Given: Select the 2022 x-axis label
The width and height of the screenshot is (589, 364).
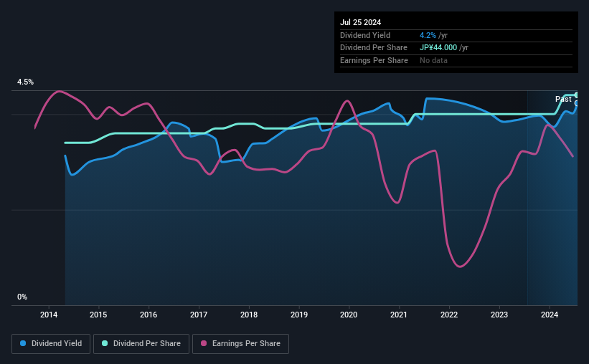Looking at the screenshot, I should (x=449, y=315).
